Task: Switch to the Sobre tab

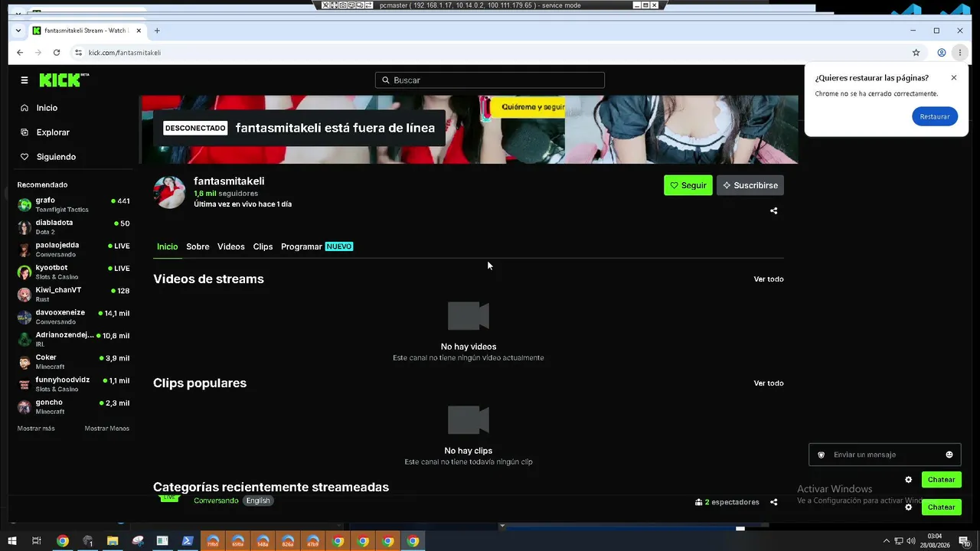Action: [x=198, y=246]
